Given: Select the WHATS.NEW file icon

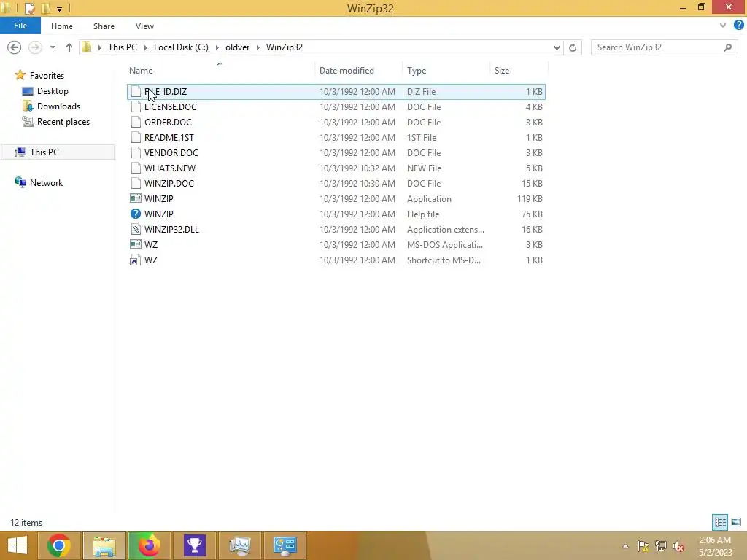Looking at the screenshot, I should tap(136, 168).
